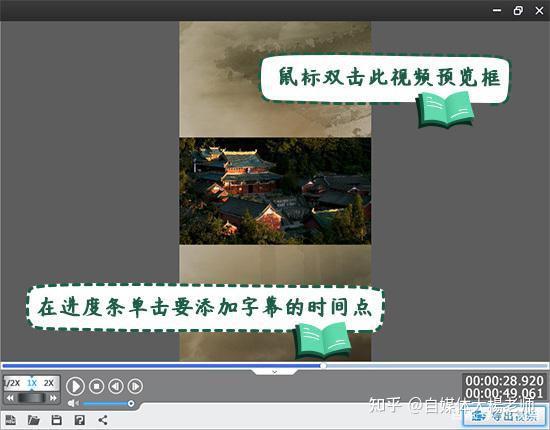Step forward one frame

coord(135,386)
